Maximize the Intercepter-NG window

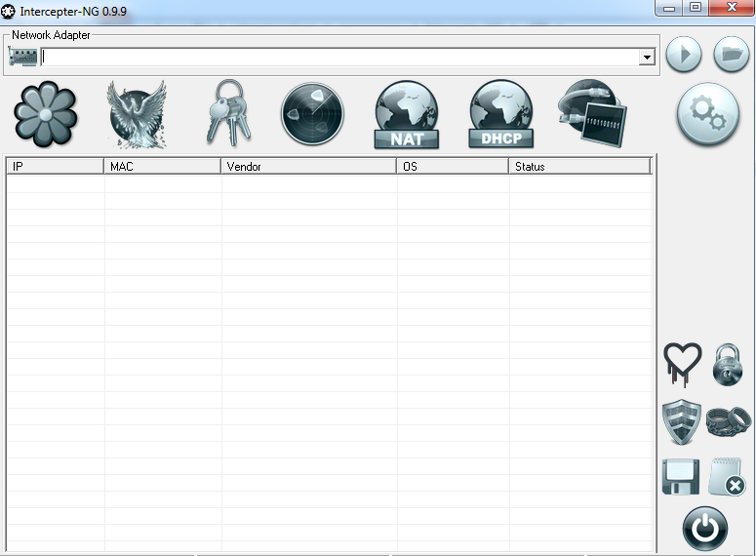tap(696, 8)
